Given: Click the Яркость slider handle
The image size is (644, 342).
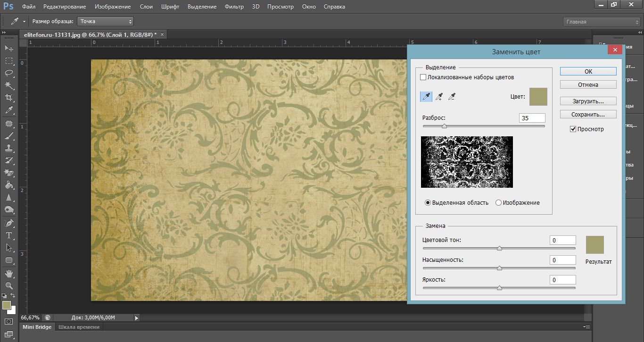Looking at the screenshot, I should (x=499, y=288).
